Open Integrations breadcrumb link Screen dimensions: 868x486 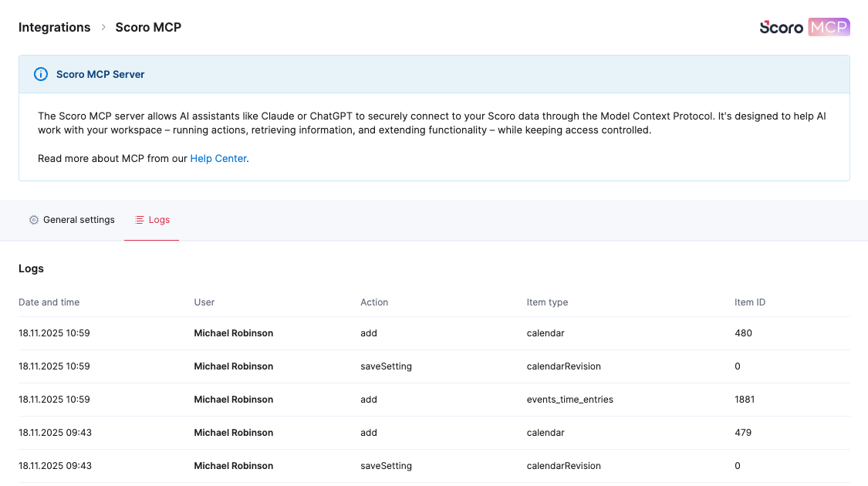(x=54, y=27)
